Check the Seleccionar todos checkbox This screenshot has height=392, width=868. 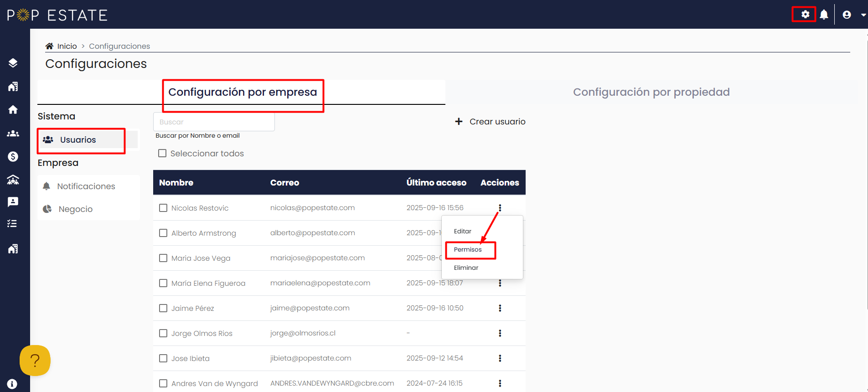coord(162,153)
